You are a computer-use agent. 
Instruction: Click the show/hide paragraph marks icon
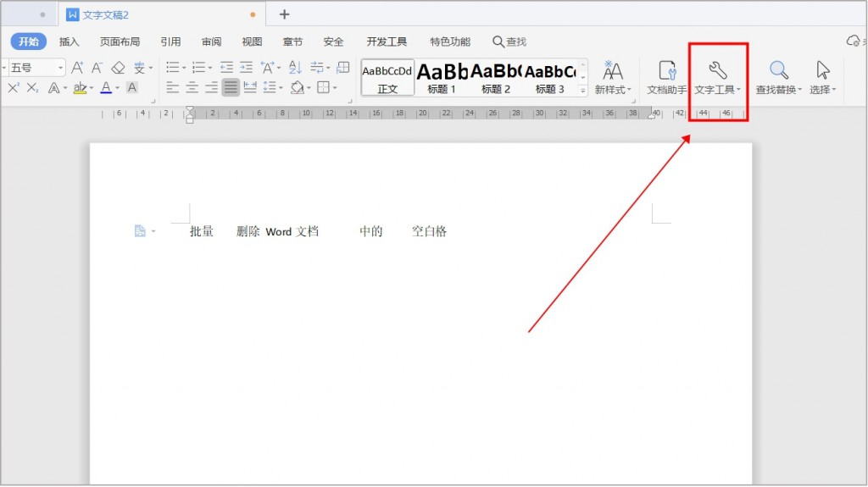317,68
